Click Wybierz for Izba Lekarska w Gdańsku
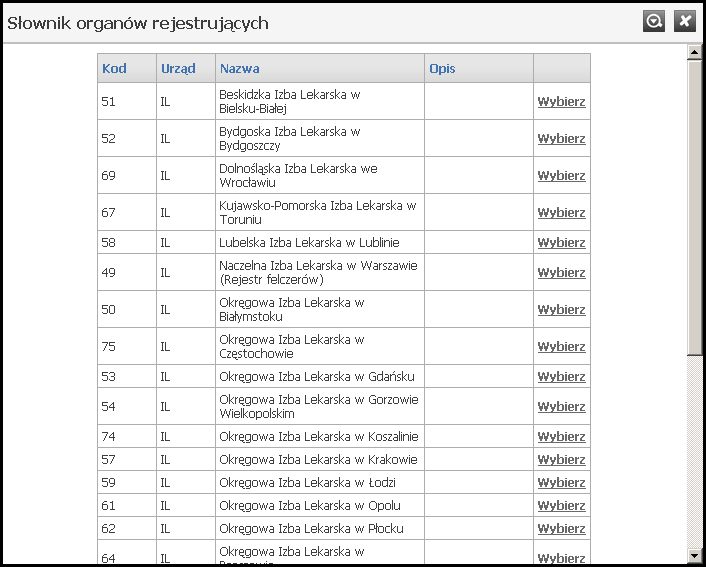The width and height of the screenshot is (706, 567). pos(561,377)
